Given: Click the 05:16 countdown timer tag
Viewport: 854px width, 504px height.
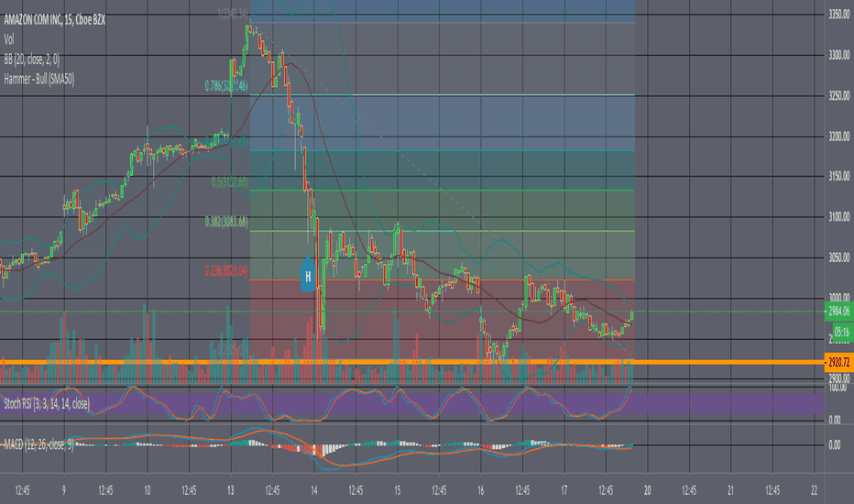Looking at the screenshot, I should (843, 332).
